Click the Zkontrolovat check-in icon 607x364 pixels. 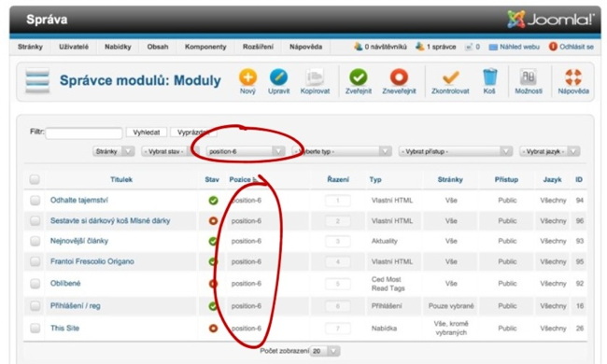[x=451, y=77]
